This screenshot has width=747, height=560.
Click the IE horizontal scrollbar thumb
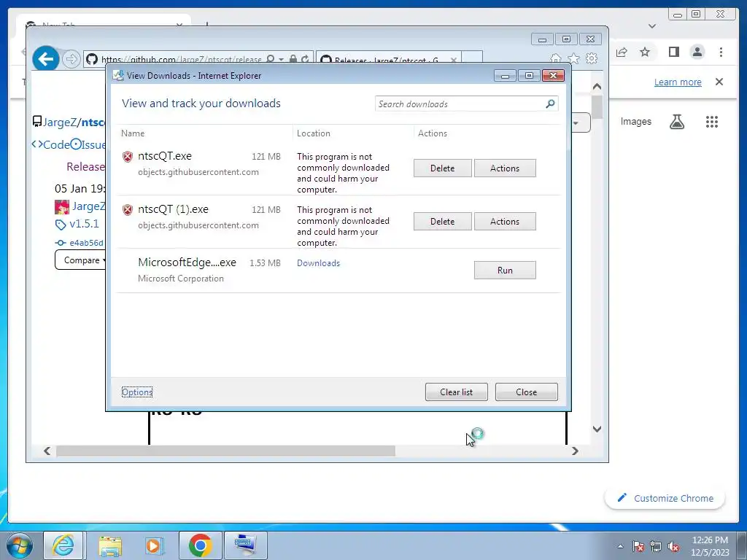tap(225, 451)
